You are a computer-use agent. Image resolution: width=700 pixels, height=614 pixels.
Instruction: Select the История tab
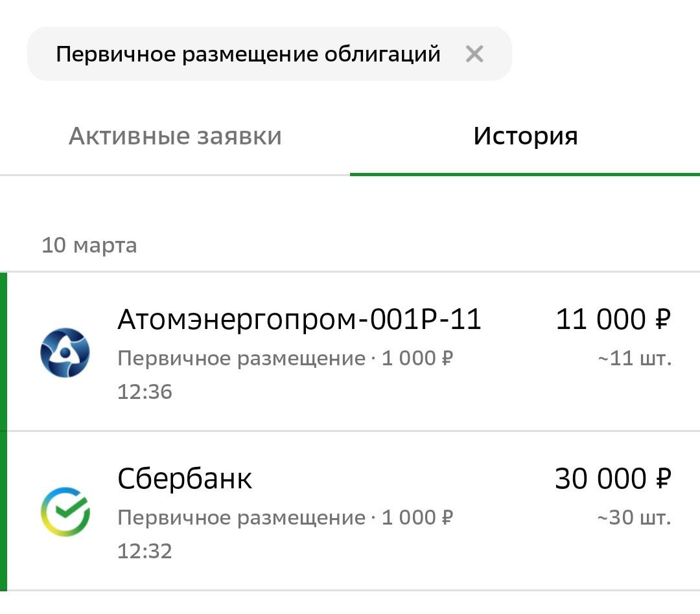click(x=525, y=136)
